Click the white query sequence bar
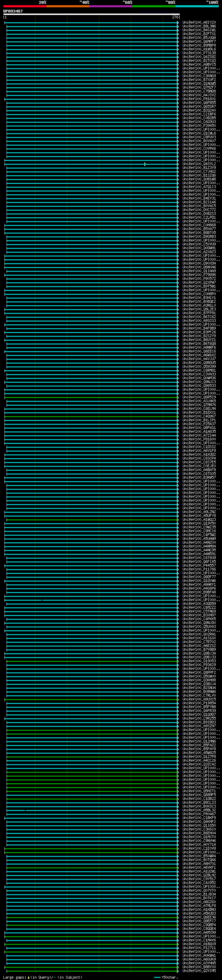This screenshot has height=980, width=222. point(92,15)
